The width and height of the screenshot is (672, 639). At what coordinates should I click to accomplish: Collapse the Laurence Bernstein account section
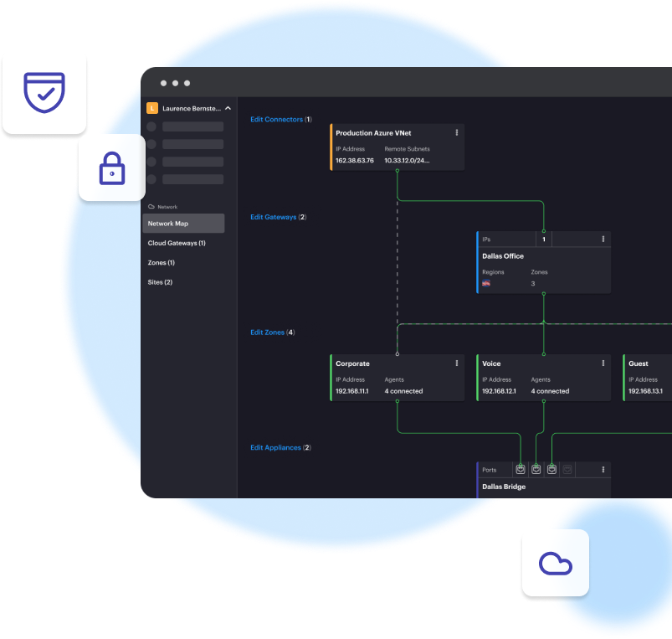pos(226,108)
